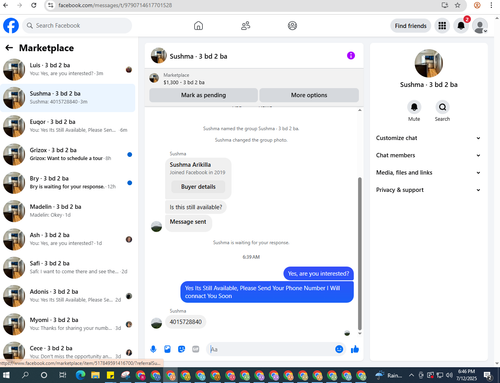Open the taskbar clock and date
The height and width of the screenshot is (383, 500).
click(466, 375)
